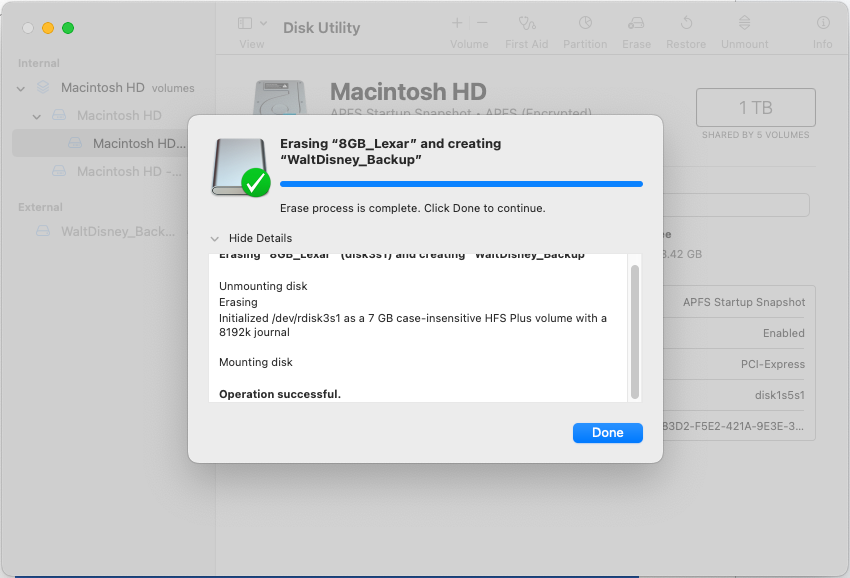
Task: Click the Macintosh HD volumes stack icon
Action: 43,87
